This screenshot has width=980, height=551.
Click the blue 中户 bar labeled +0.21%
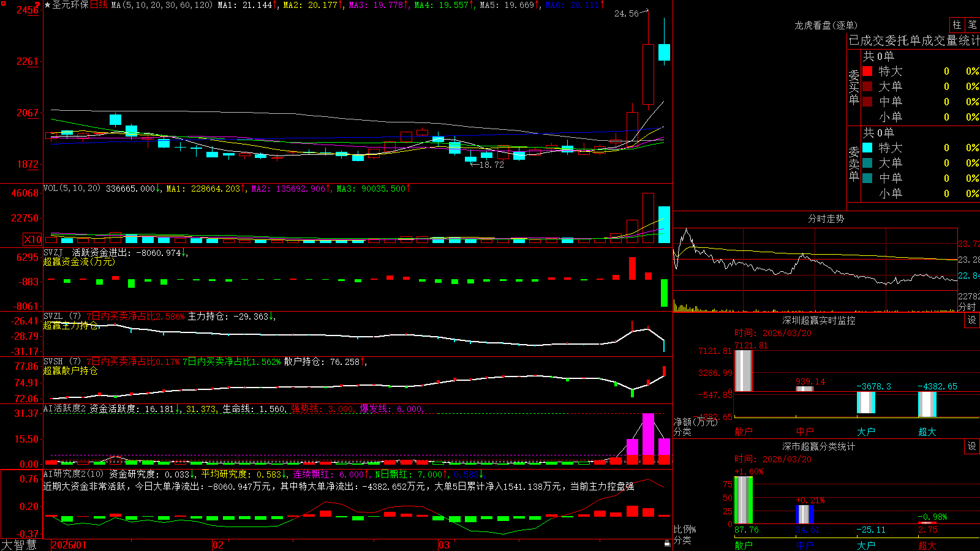[805, 514]
